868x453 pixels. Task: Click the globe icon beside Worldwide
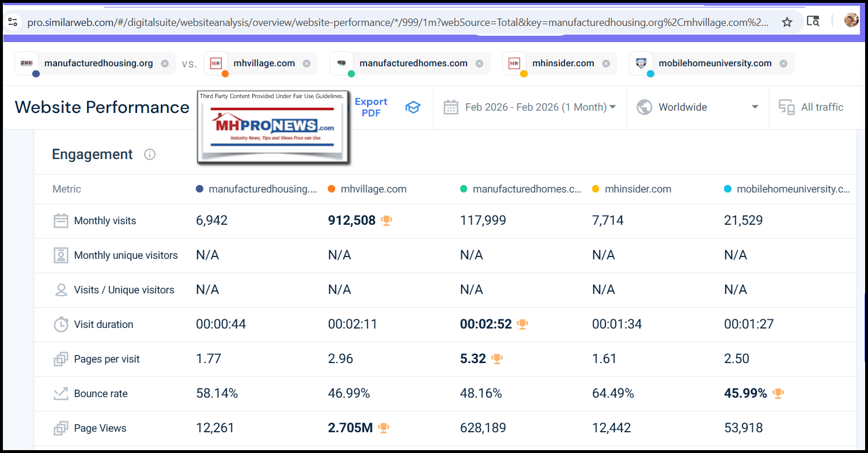click(643, 107)
